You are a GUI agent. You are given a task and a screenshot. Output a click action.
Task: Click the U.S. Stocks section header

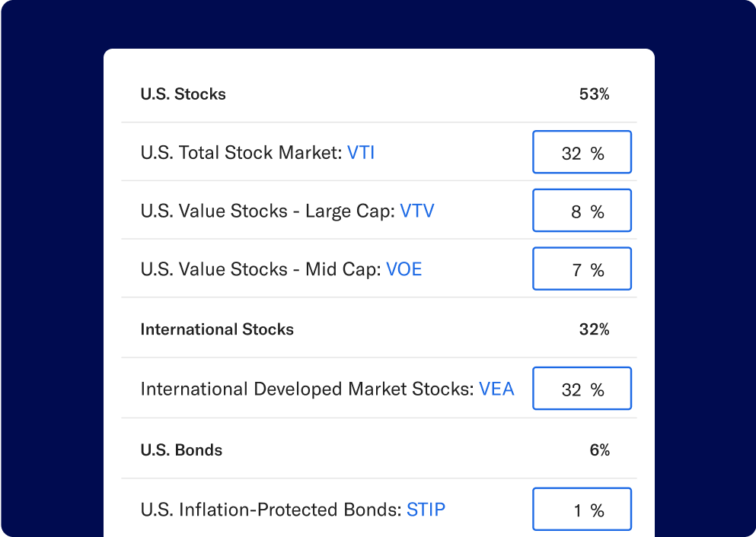tap(183, 94)
